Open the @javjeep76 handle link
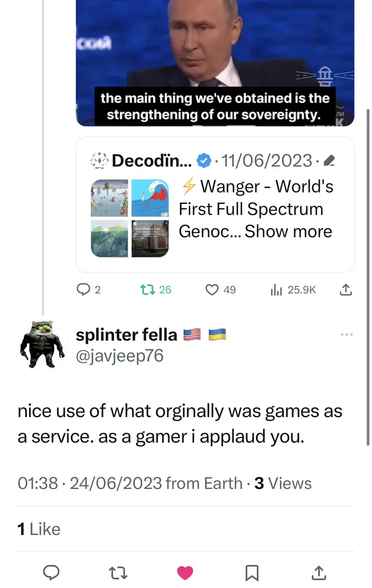 pyautogui.click(x=120, y=356)
